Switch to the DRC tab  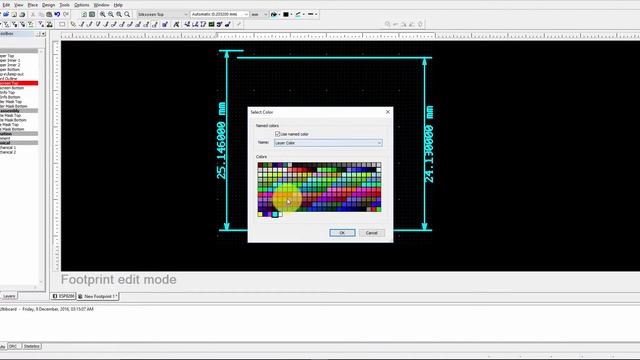13,346
